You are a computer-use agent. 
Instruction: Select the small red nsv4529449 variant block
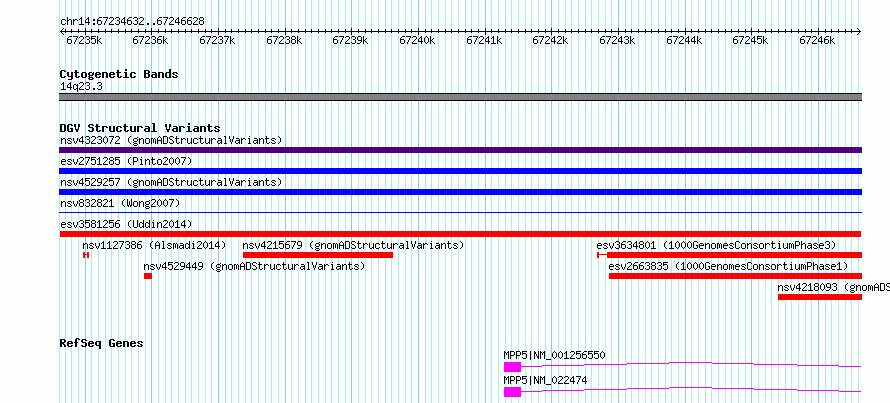pyautogui.click(x=148, y=276)
